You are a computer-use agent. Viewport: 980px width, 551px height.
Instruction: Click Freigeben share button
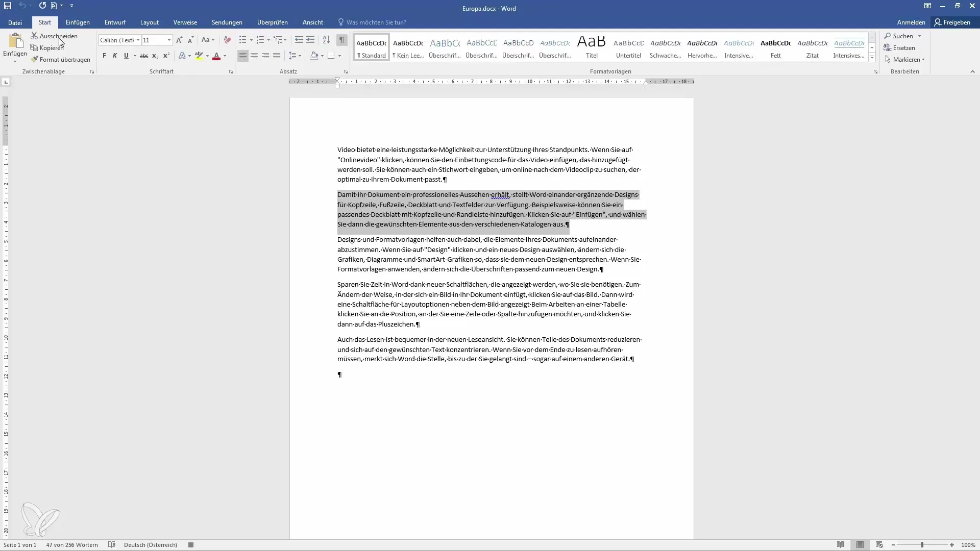tap(952, 22)
